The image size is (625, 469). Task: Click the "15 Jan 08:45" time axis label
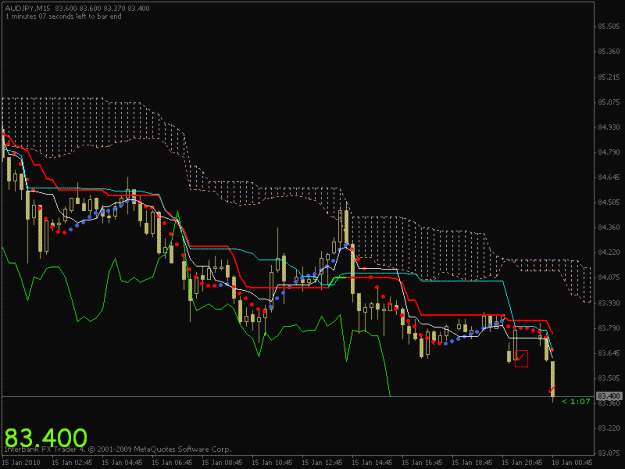tap(222, 463)
